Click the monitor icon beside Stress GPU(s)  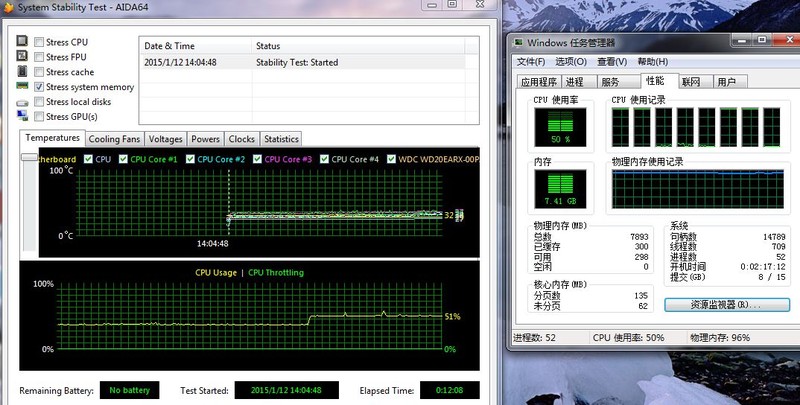click(x=22, y=116)
